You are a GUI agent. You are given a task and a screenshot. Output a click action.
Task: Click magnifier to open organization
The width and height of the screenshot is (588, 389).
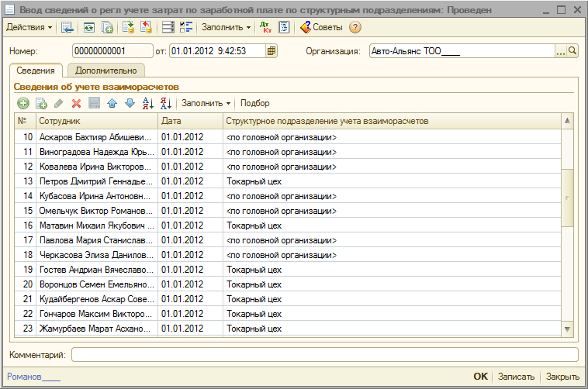pyautogui.click(x=572, y=51)
